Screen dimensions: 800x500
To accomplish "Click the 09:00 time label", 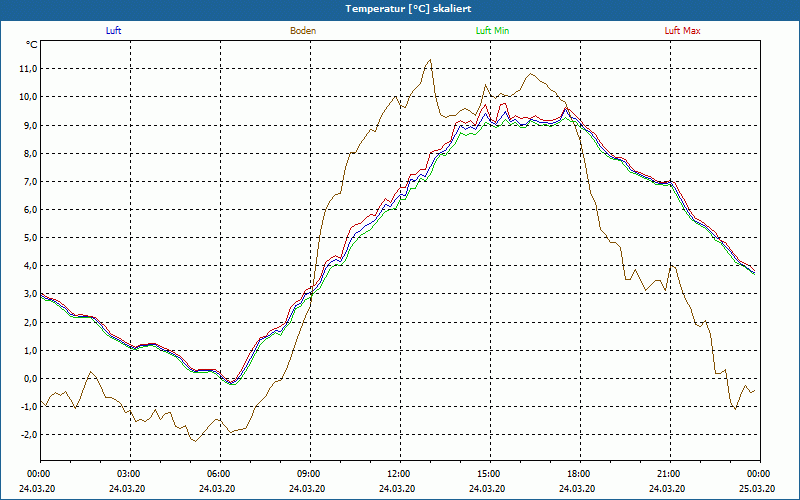I will (307, 474).
